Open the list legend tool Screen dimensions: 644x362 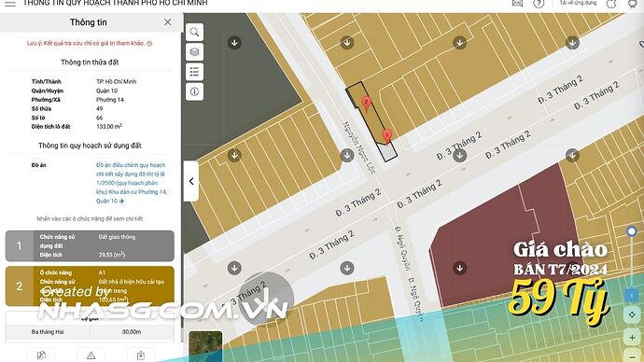(x=195, y=72)
